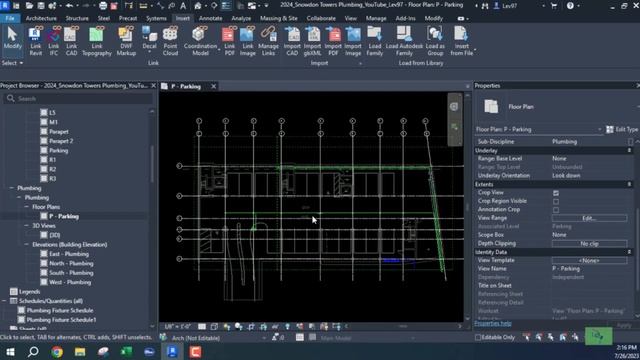Open Load Autodesk Family tool
The height and width of the screenshot is (360, 640).
click(404, 41)
